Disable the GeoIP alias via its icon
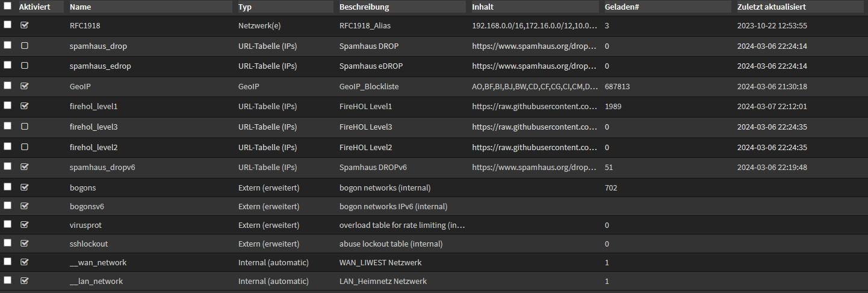This screenshot has height=293, width=868. [x=25, y=86]
